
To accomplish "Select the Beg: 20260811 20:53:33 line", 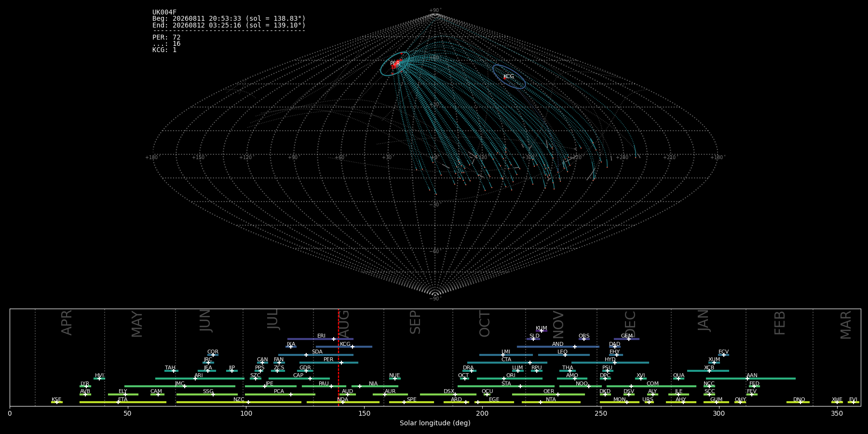I will pos(229,19).
